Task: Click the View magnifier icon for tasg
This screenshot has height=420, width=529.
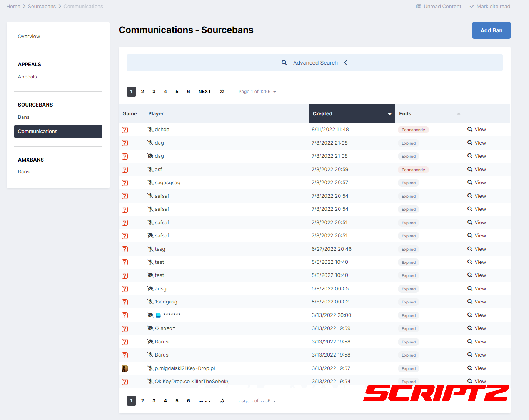Action: (470, 249)
